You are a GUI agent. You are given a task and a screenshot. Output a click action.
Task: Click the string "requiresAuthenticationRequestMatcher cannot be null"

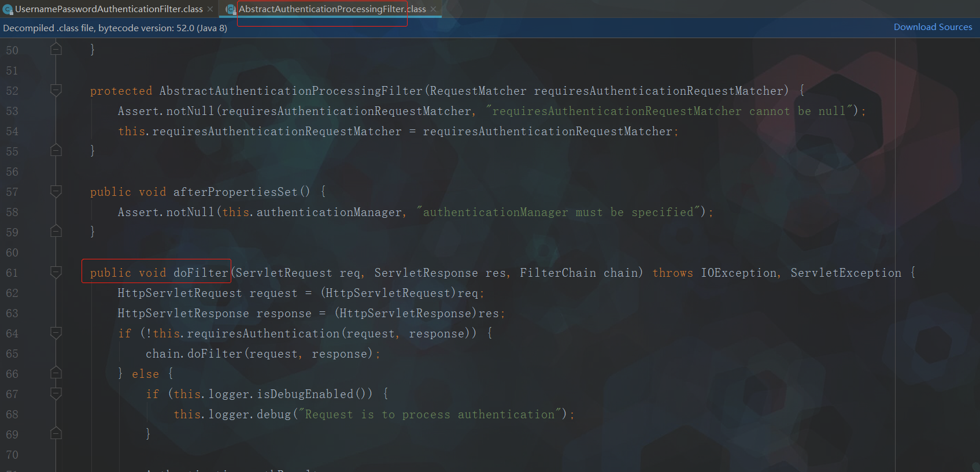(670, 111)
